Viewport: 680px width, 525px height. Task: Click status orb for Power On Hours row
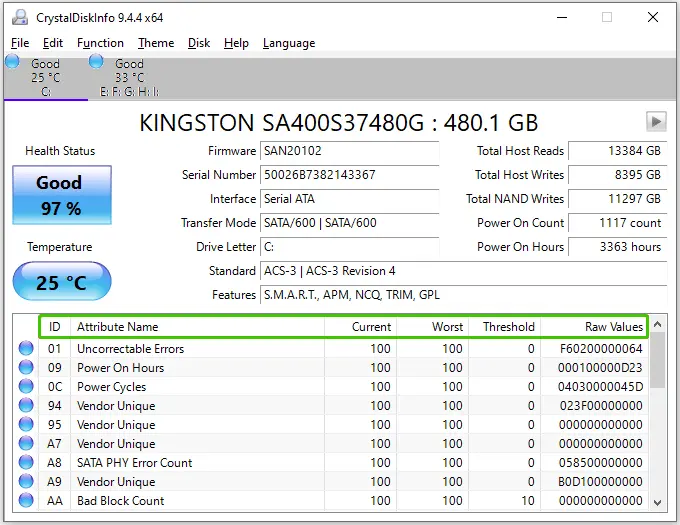pyautogui.click(x=26, y=367)
